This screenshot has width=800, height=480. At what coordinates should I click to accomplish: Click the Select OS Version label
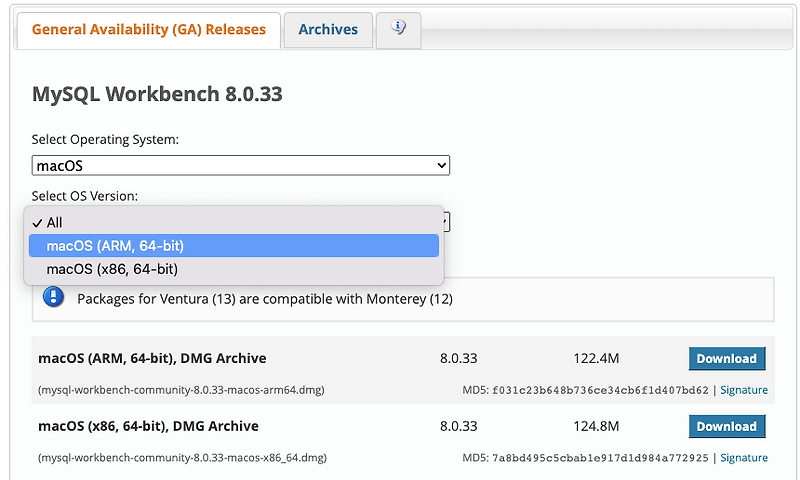pos(85,196)
